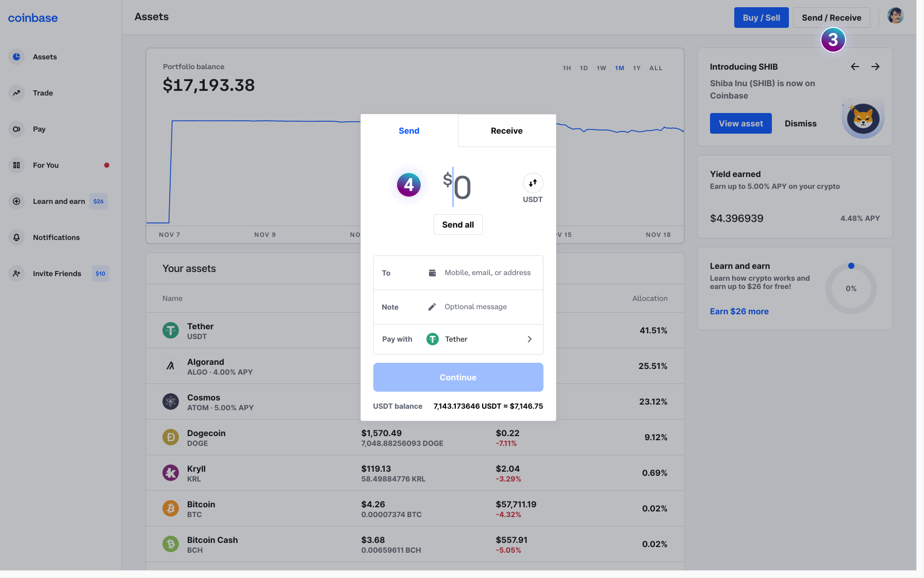Viewport: 924px width, 578px height.
Task: Open the For You icon
Action: [16, 165]
